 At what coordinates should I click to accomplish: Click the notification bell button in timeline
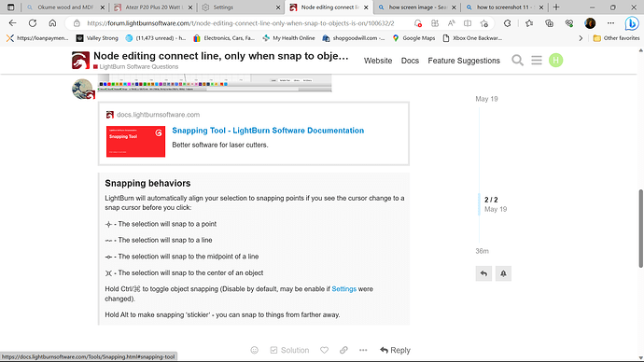[503, 273]
